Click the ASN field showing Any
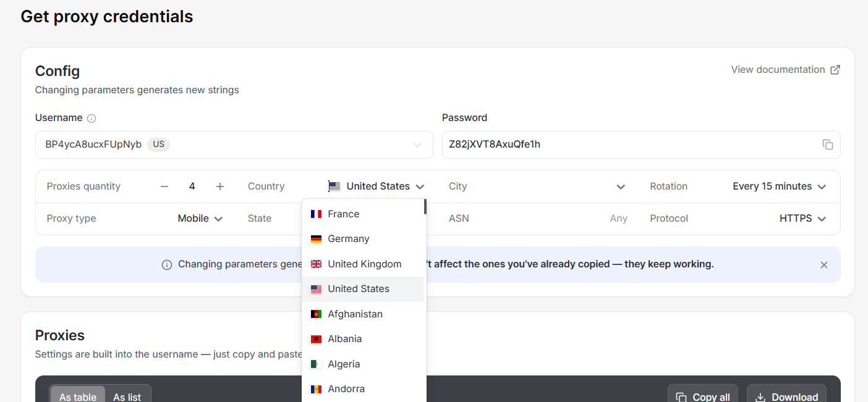 (618, 219)
